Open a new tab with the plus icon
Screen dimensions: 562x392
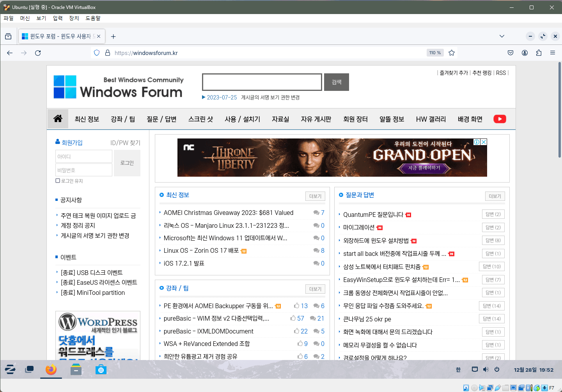[113, 36]
